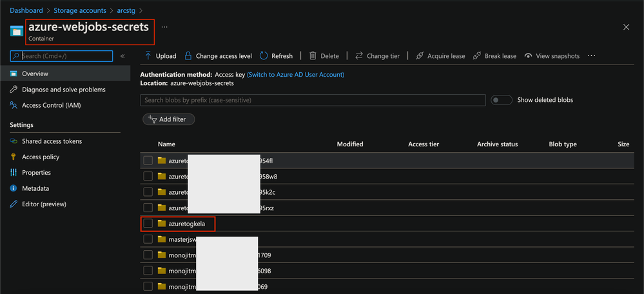Click the Upload button label

pyautogui.click(x=166, y=56)
